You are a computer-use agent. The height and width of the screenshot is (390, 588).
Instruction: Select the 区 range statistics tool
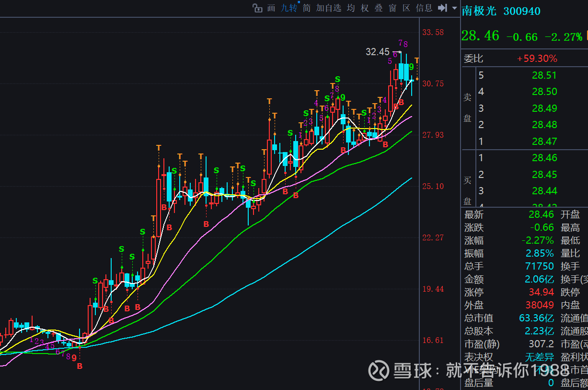(406, 8)
